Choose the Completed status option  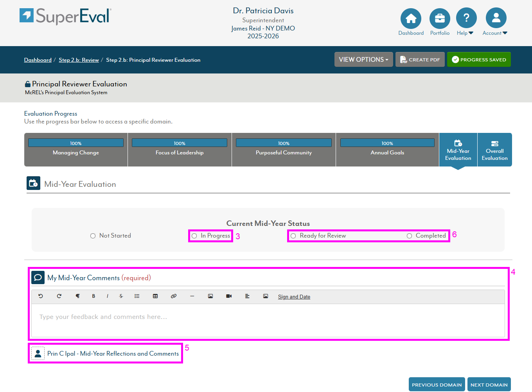(410, 236)
